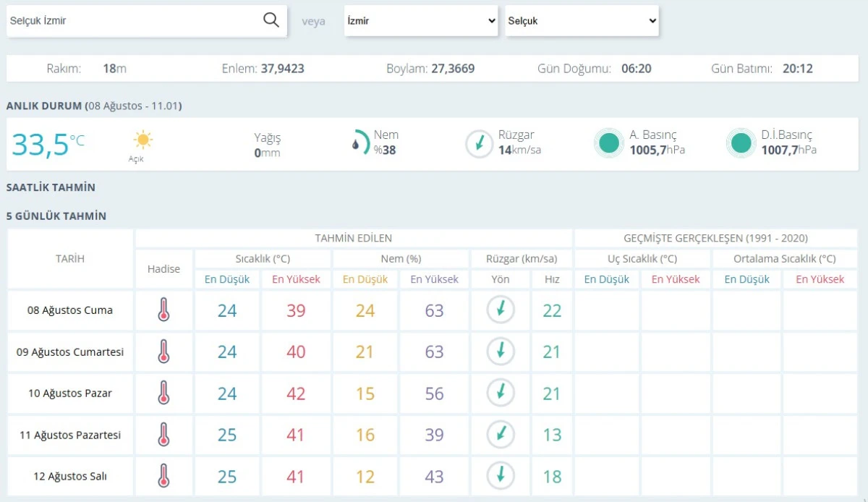This screenshot has width=868, height=502.
Task: Click the search magnifier icon
Action: point(271,20)
